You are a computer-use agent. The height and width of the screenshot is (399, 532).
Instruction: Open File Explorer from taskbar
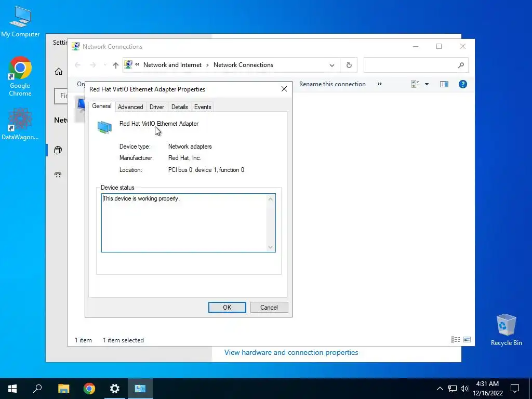[x=63, y=389]
